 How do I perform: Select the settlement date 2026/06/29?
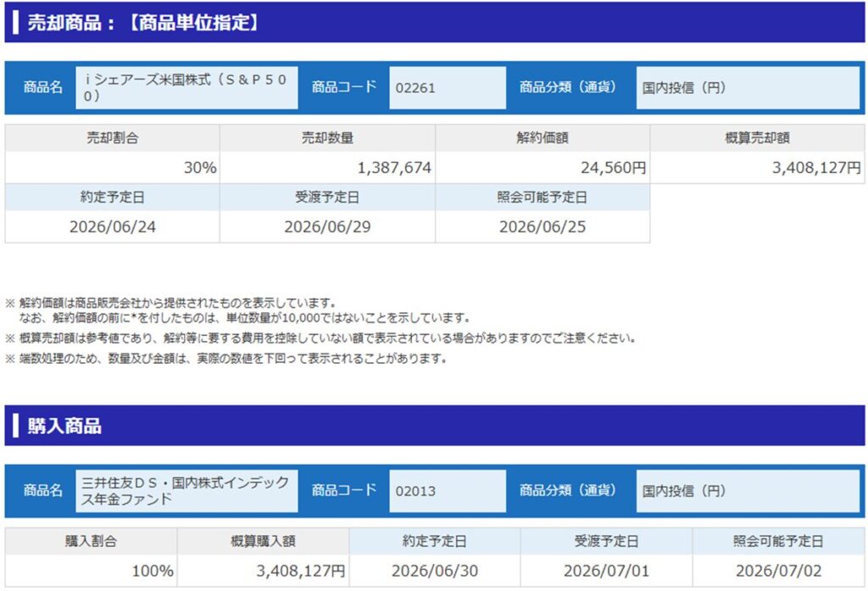[327, 226]
